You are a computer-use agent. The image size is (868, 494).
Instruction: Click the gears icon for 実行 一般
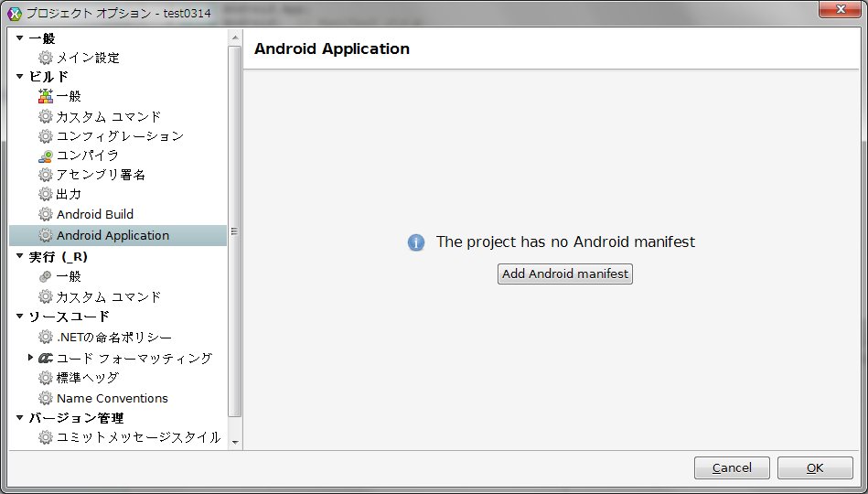(46, 276)
